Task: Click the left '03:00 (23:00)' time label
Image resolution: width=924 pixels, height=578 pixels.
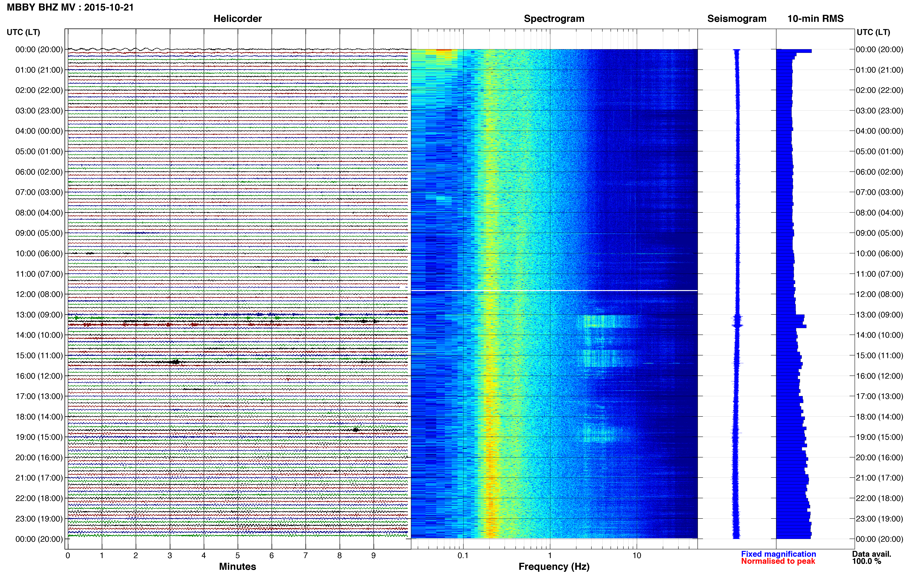Action: click(39, 111)
